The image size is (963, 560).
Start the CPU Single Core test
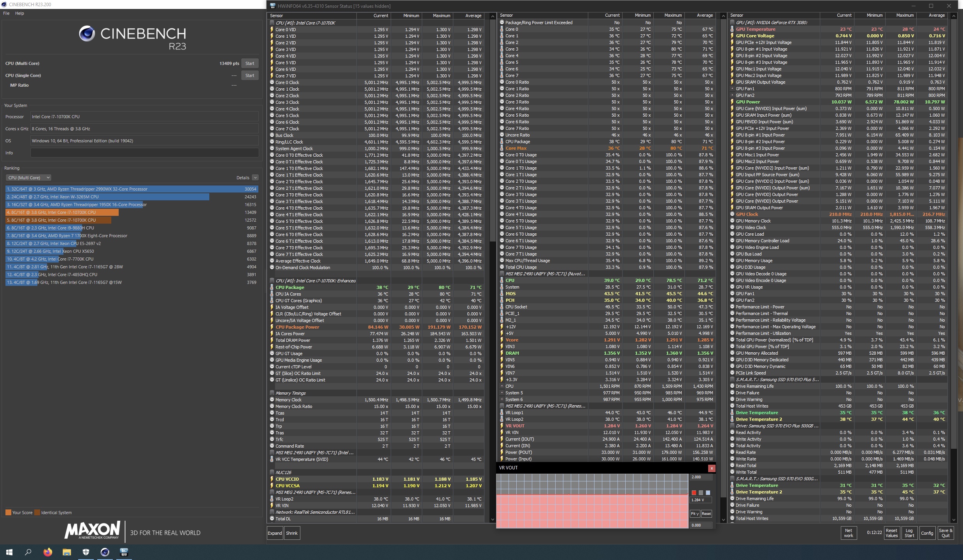(250, 75)
